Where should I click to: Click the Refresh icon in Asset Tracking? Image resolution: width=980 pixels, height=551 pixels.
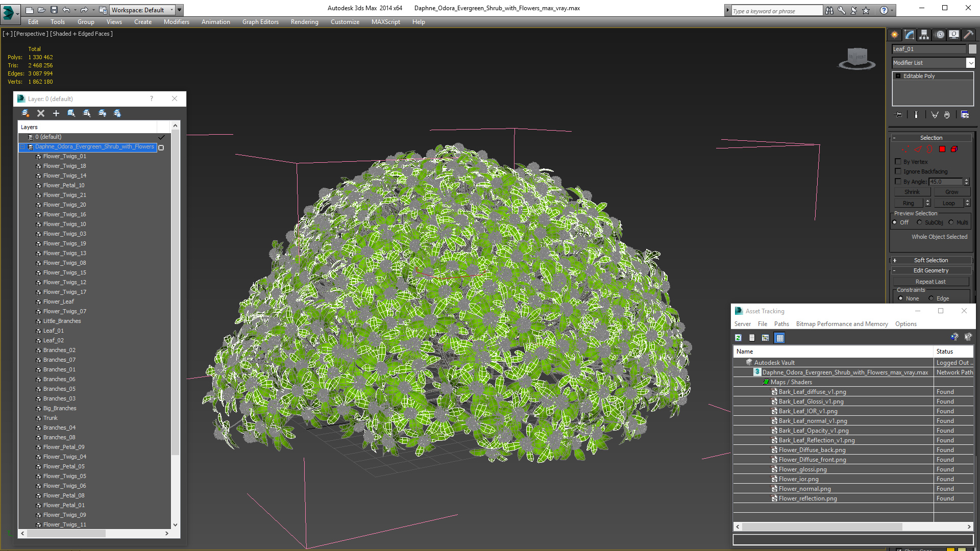click(x=738, y=338)
